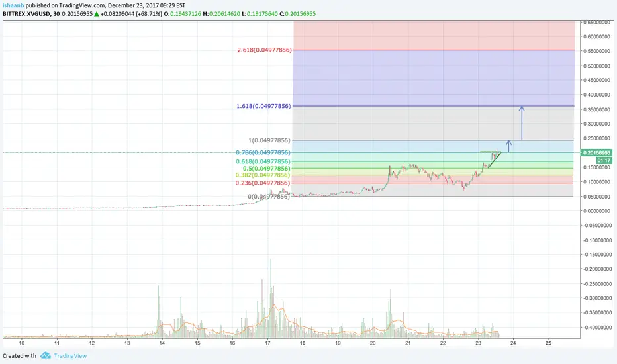Click the 0.618(0.04977856) Fibonacci label
The width and height of the screenshot is (617, 364).
[263, 161]
